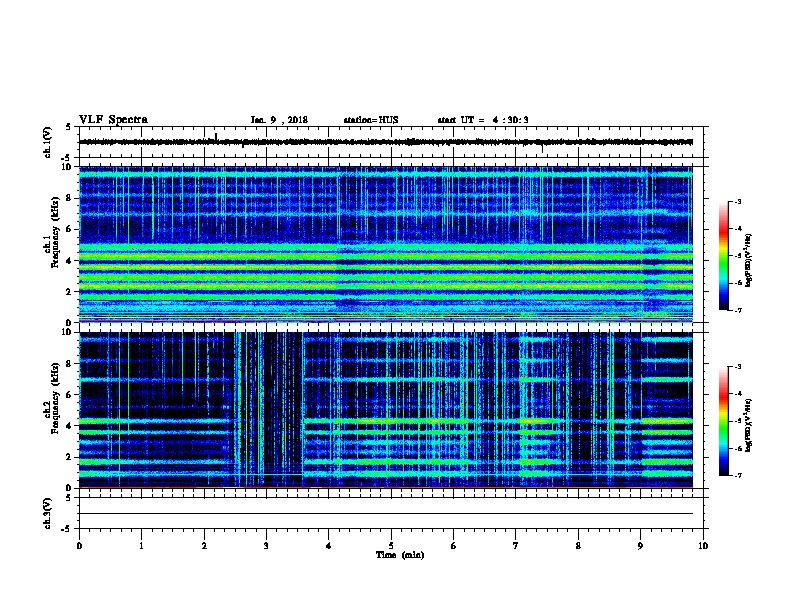This screenshot has width=792, height=612.
Task: Click the time axis tick label "4"
Action: coord(329,545)
